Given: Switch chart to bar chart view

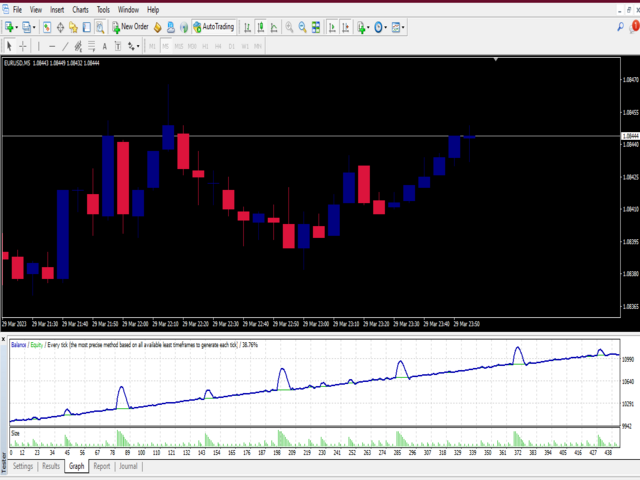Looking at the screenshot, I should (247, 27).
